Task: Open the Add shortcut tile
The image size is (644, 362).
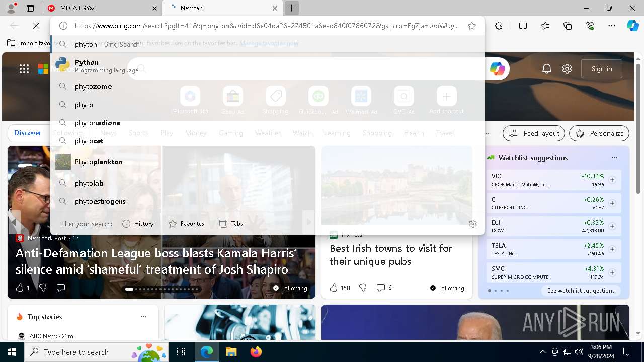Action: pyautogui.click(x=446, y=101)
